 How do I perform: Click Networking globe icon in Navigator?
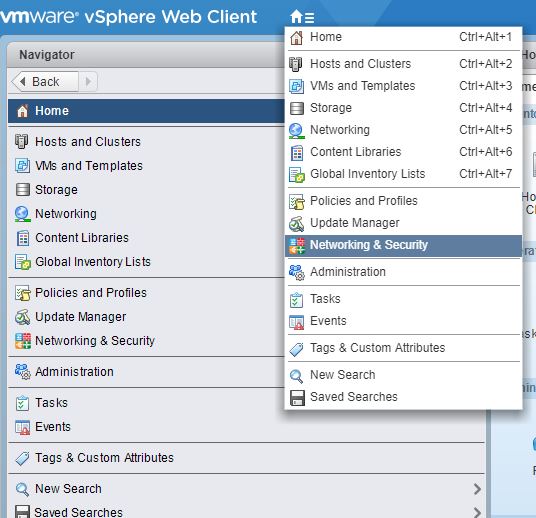tap(23, 214)
